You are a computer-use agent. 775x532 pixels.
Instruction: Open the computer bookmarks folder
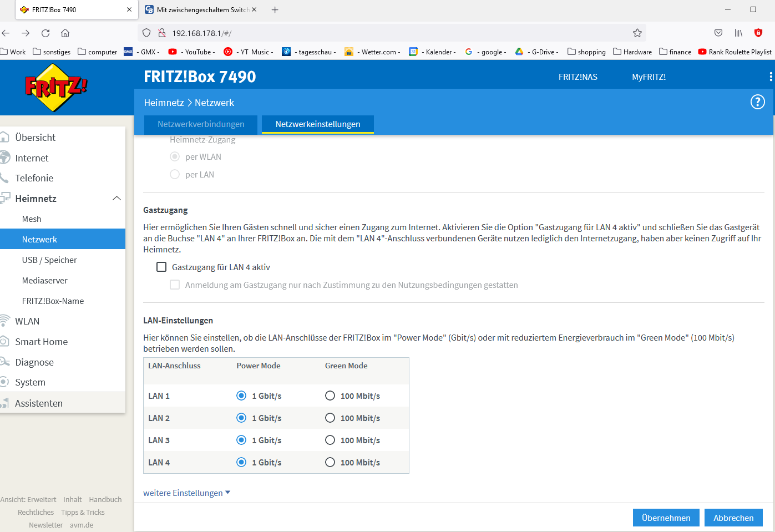98,52
